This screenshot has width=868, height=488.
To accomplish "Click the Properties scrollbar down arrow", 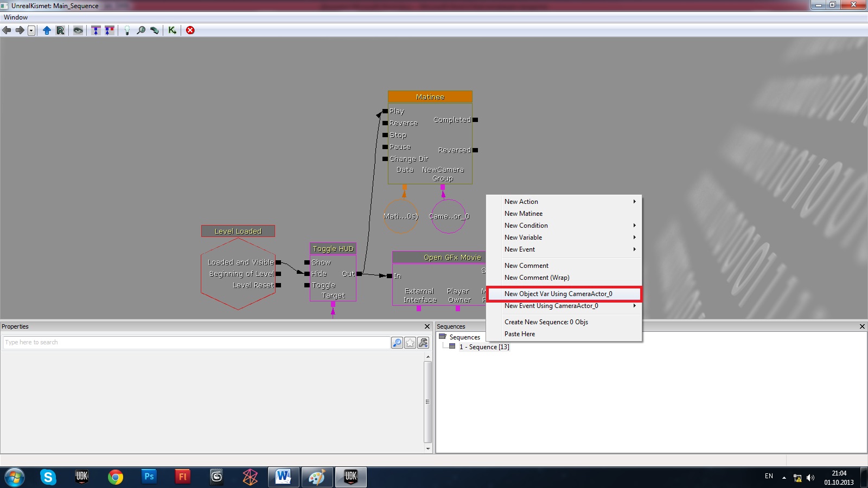I will point(427,448).
